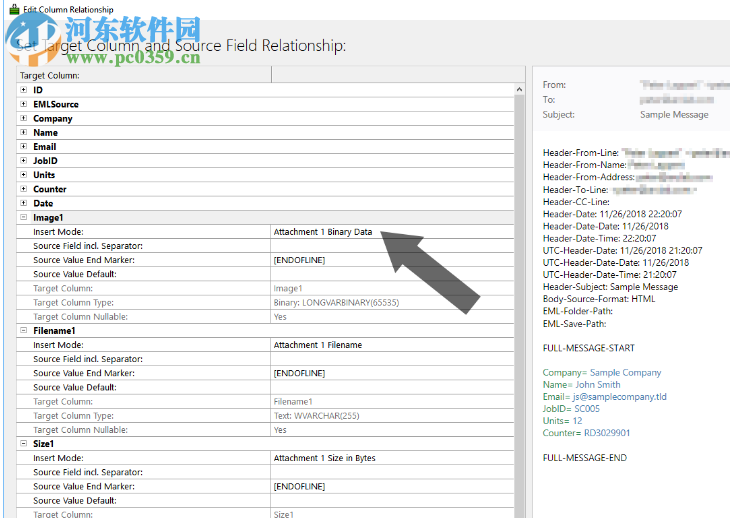Click the Edit Column Relationship window icon
Screen dimensions: 730x518
(14, 9)
